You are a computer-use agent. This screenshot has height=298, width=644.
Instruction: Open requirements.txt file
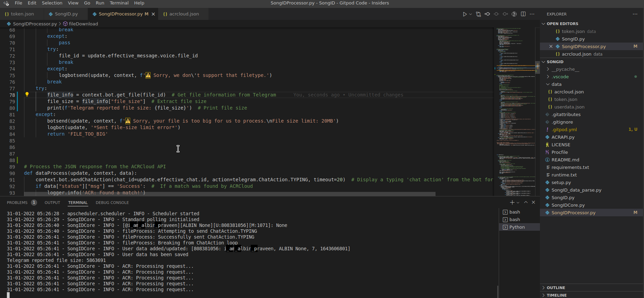570,168
